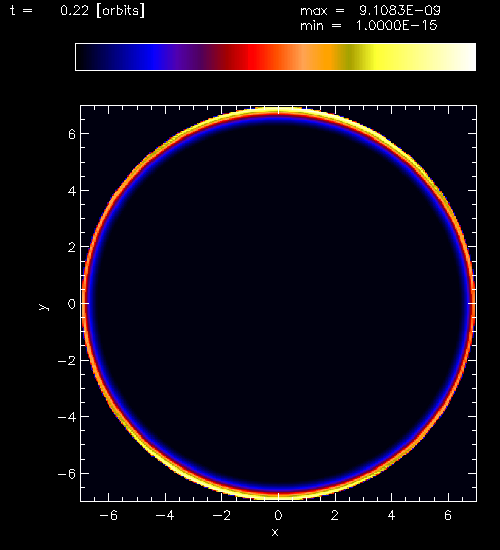Click the y-axis tick label 2
The image size is (500, 550).
(x=72, y=247)
